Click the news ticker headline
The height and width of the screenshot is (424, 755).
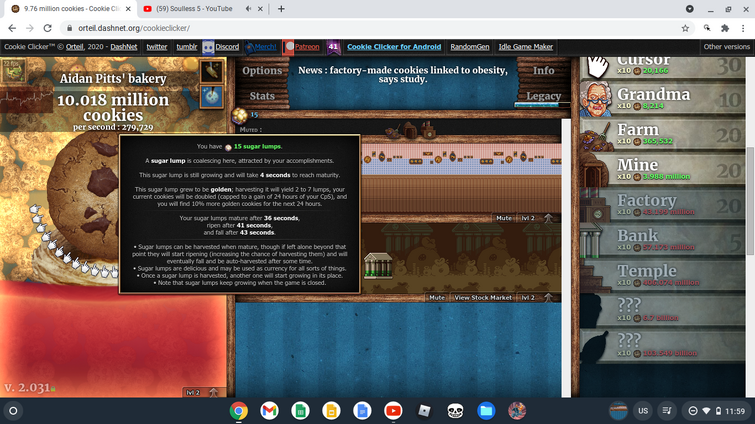click(x=403, y=75)
